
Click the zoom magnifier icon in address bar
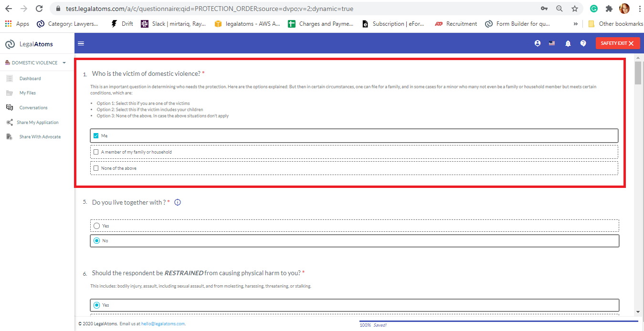click(560, 9)
